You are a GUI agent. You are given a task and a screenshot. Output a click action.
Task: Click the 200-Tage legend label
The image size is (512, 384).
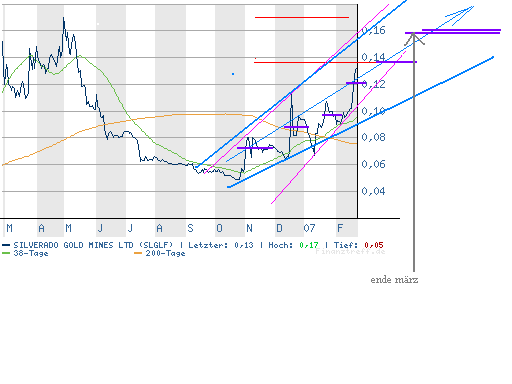165,253
